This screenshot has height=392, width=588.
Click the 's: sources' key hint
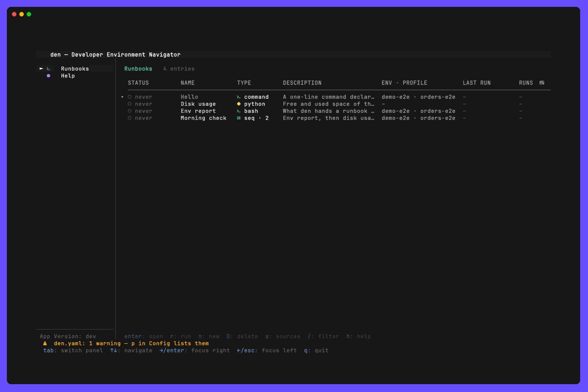click(283, 337)
